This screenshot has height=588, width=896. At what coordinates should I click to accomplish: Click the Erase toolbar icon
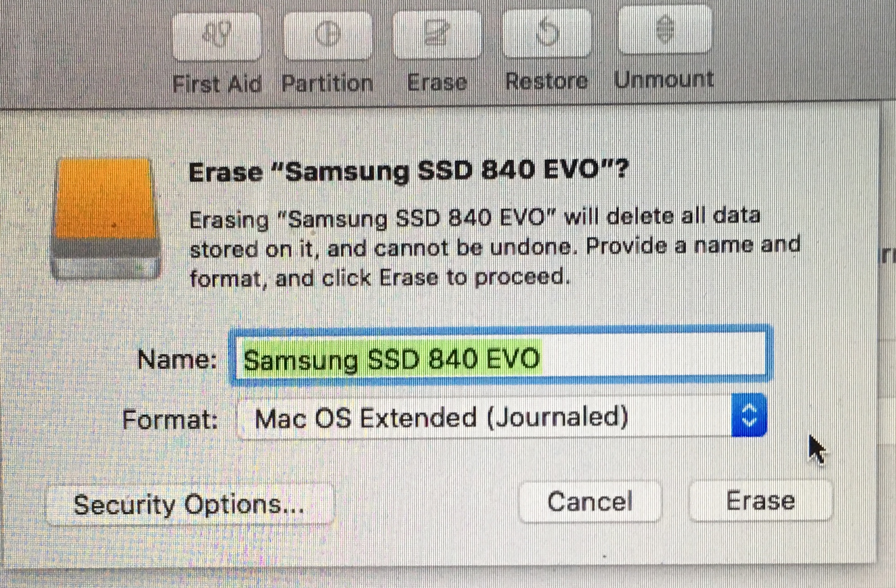pos(437,34)
